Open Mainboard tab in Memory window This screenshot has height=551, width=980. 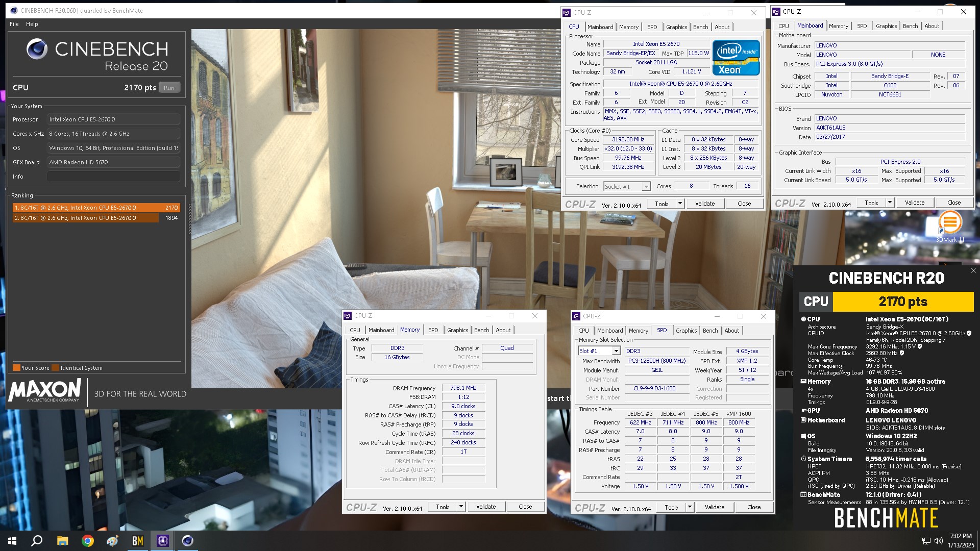point(381,330)
